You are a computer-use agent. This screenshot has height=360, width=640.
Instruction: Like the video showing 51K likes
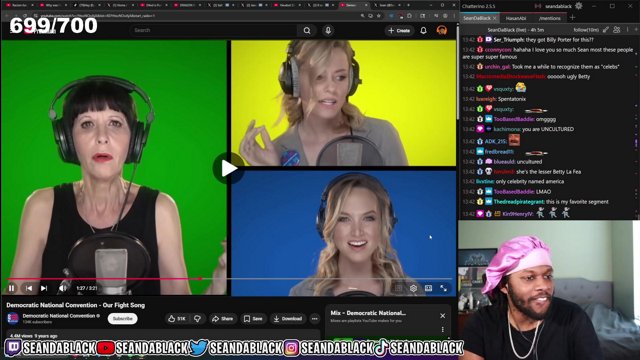(x=177, y=319)
